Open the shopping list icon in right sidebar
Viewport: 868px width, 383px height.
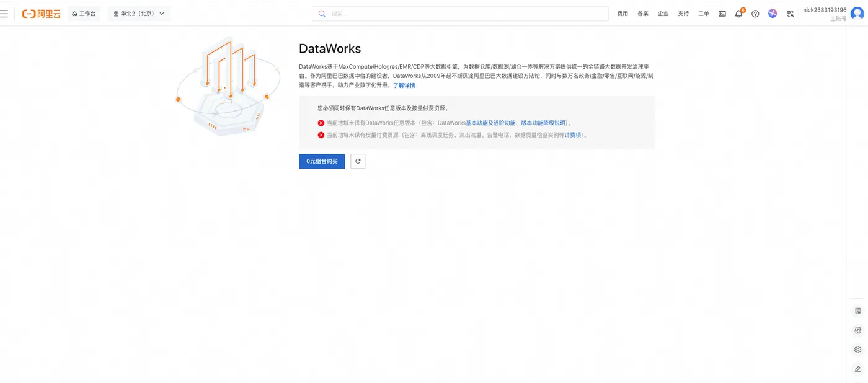(858, 310)
